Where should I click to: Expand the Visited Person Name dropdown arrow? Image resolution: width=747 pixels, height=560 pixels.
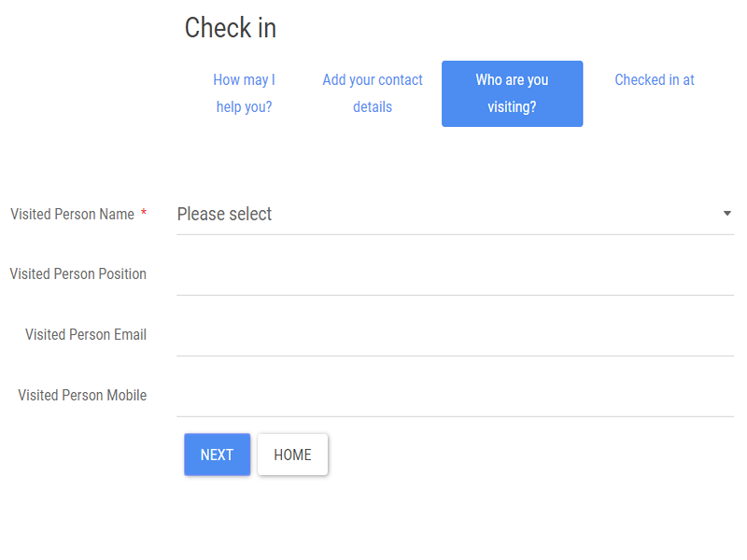pos(726,214)
